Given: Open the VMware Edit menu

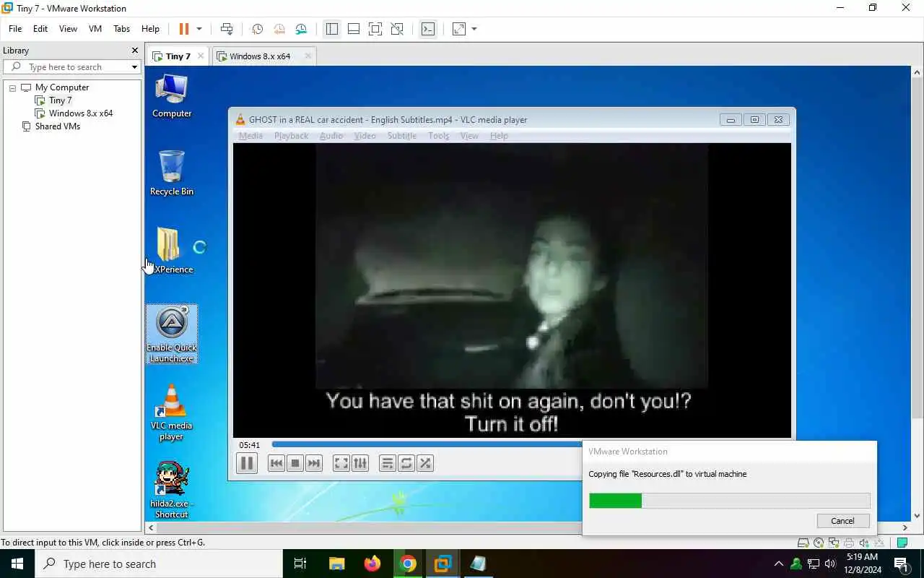Looking at the screenshot, I should click(x=40, y=29).
